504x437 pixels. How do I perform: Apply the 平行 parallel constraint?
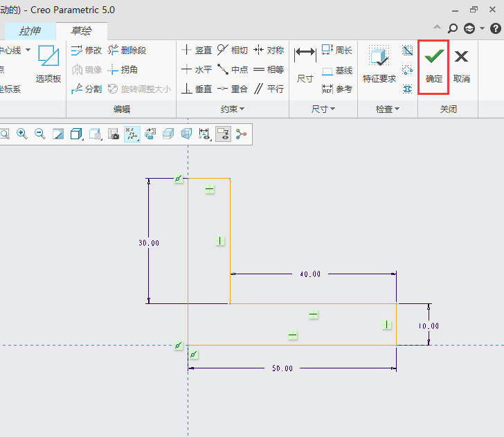(269, 89)
